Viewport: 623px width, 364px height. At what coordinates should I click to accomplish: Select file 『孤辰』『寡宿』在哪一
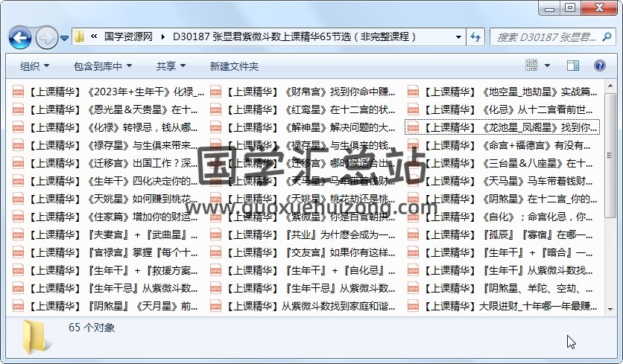[x=501, y=234]
